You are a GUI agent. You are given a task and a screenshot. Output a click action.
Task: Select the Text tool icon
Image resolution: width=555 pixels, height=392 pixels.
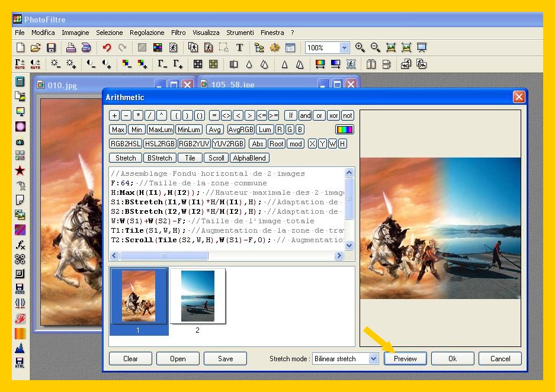point(239,48)
